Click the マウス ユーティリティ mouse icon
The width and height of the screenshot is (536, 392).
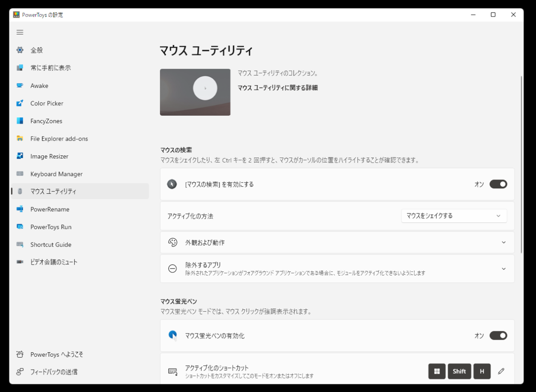pyautogui.click(x=20, y=192)
